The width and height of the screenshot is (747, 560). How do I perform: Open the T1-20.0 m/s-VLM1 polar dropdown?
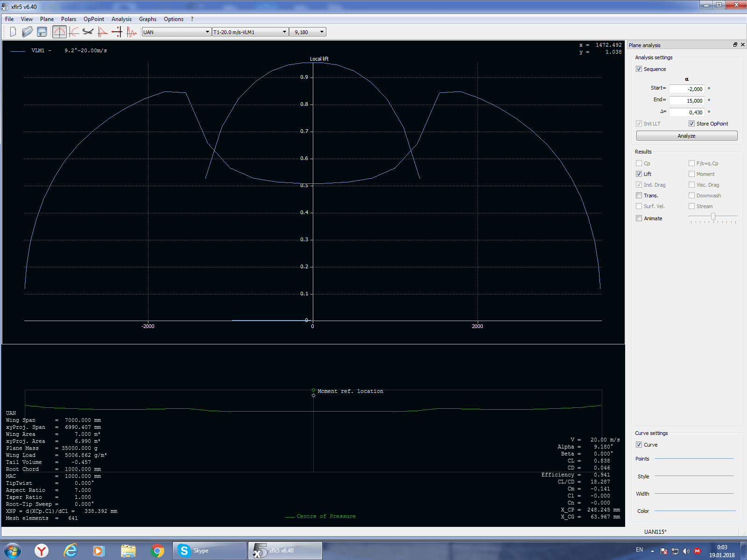[x=250, y=32]
